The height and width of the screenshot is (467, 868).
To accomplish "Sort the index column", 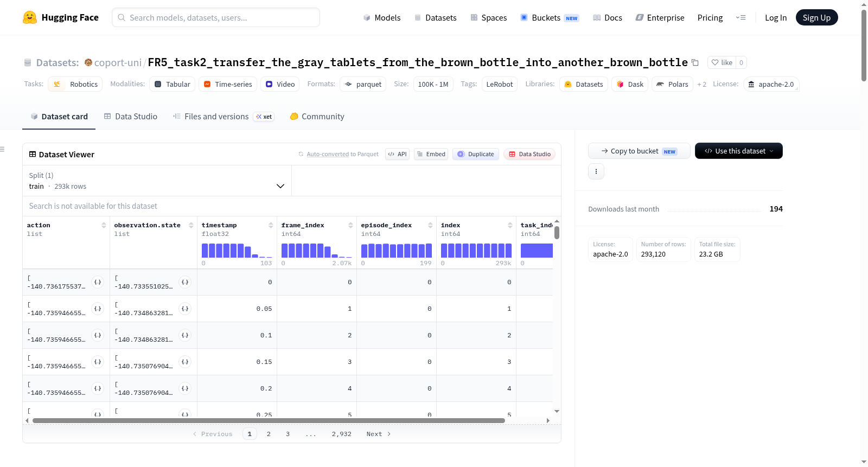I will coord(510,225).
